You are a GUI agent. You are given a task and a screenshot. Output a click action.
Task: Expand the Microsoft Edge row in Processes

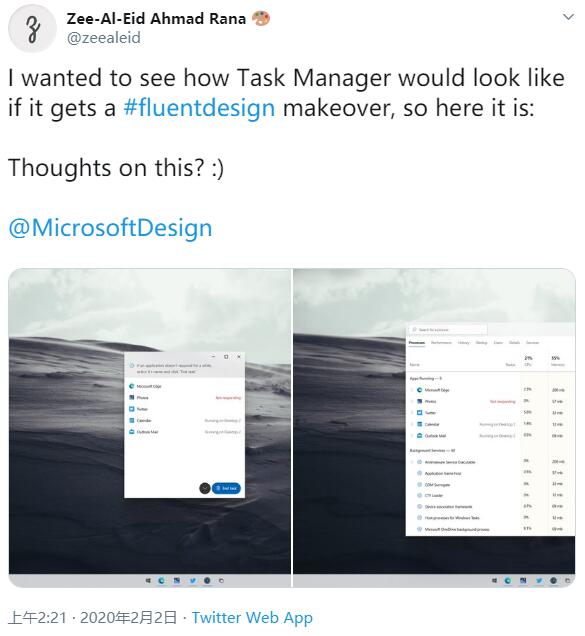[x=413, y=390]
